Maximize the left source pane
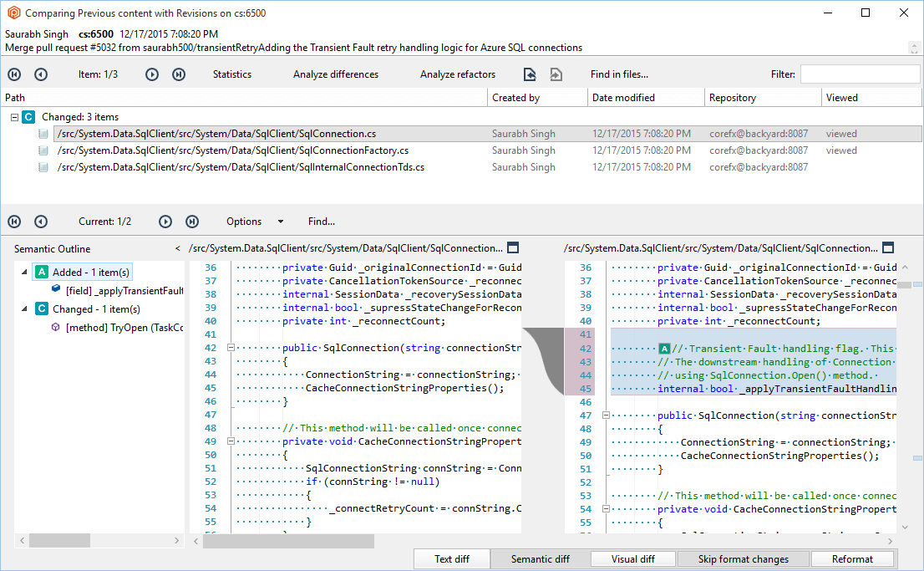Screen dimensions: 924x571 pos(513,248)
